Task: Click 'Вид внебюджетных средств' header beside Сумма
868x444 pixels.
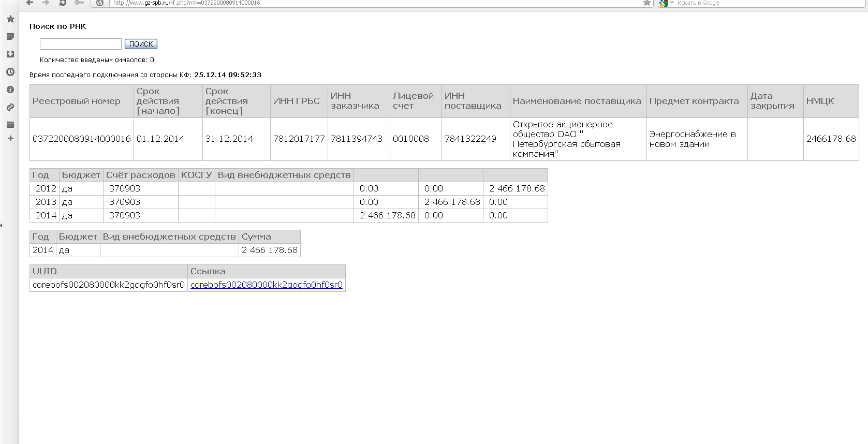Action: pyautogui.click(x=169, y=236)
